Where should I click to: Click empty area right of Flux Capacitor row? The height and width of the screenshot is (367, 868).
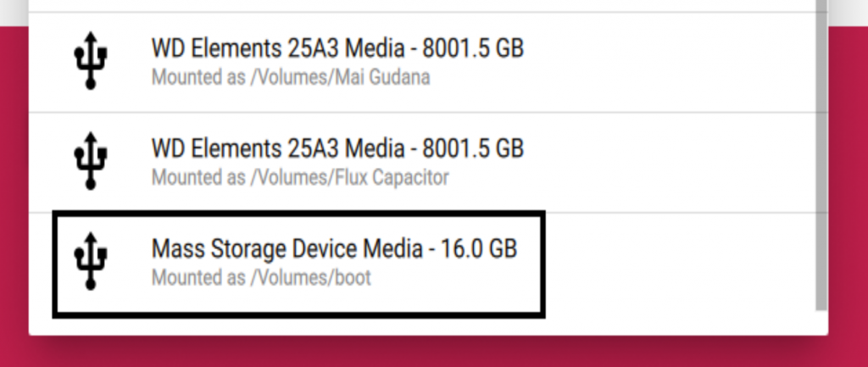click(665, 162)
